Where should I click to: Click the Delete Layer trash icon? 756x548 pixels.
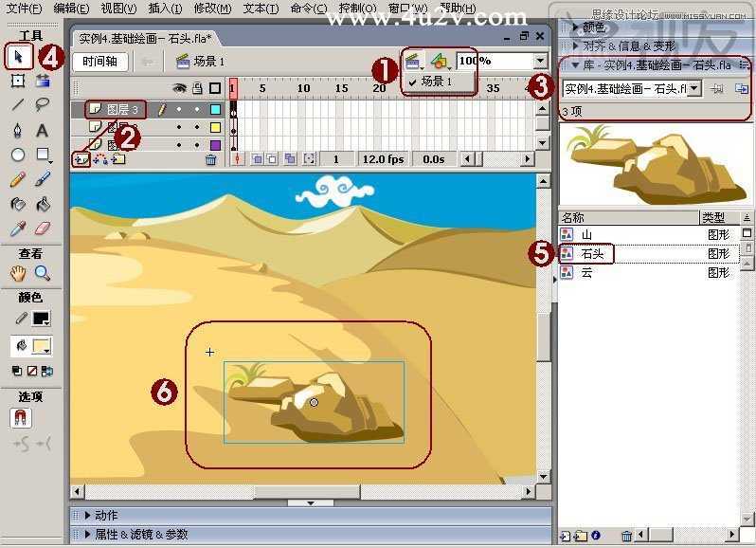tap(210, 159)
